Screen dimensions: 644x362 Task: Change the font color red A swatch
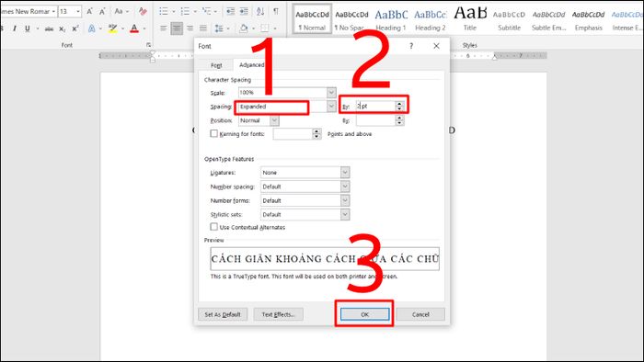tap(134, 28)
